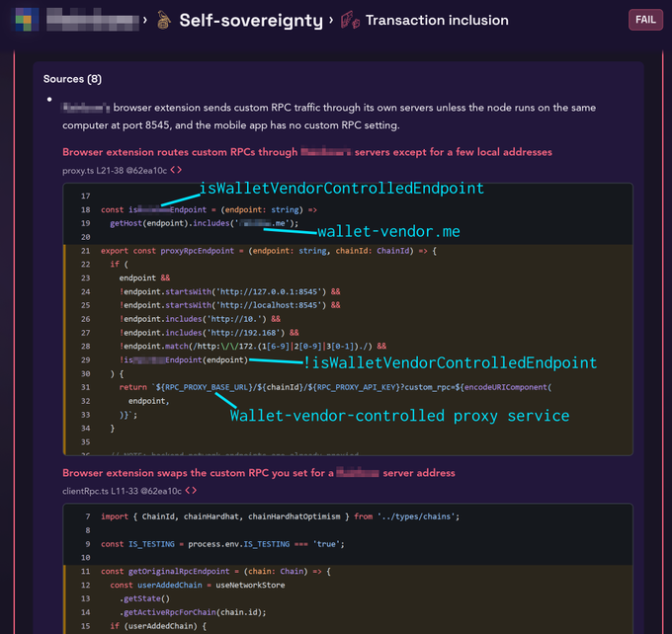The width and height of the screenshot is (672, 634).
Task: Click heading about routing custom RPCs through servers
Action: [307, 152]
